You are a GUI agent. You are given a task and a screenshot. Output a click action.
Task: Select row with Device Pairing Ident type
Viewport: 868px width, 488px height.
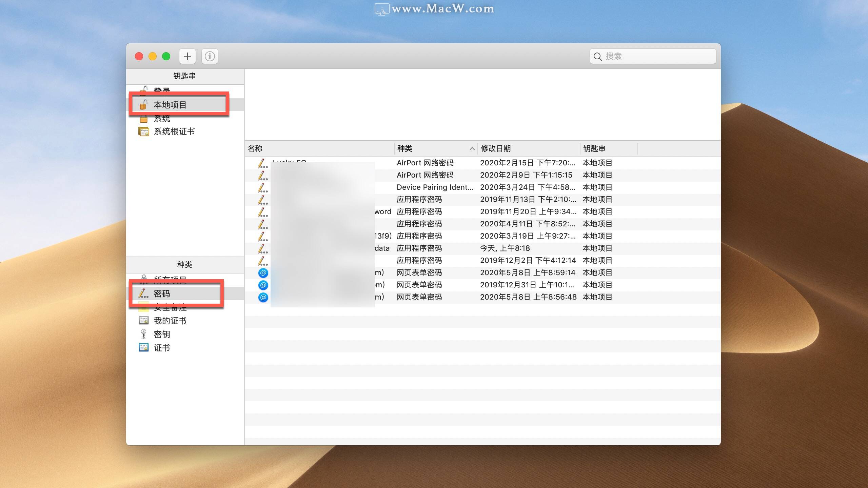(435, 187)
